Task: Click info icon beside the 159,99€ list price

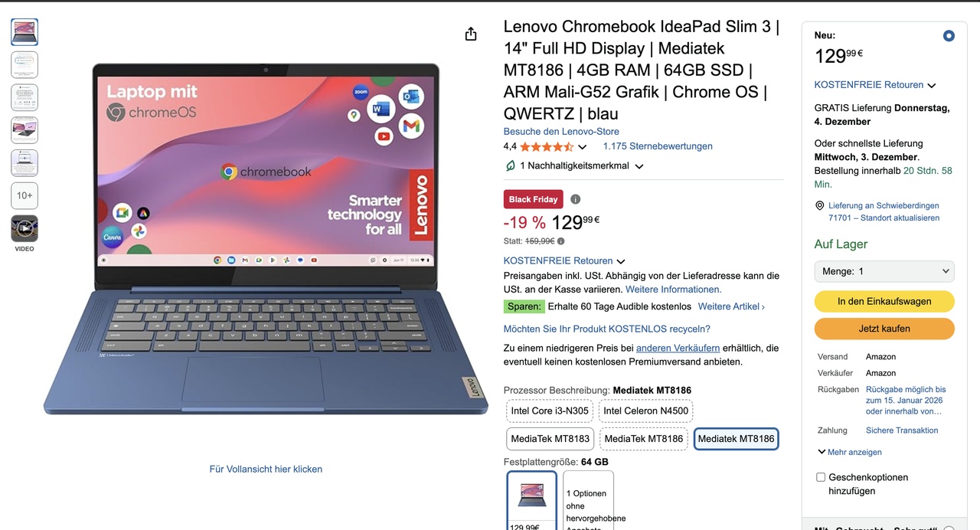Action: pyautogui.click(x=560, y=241)
